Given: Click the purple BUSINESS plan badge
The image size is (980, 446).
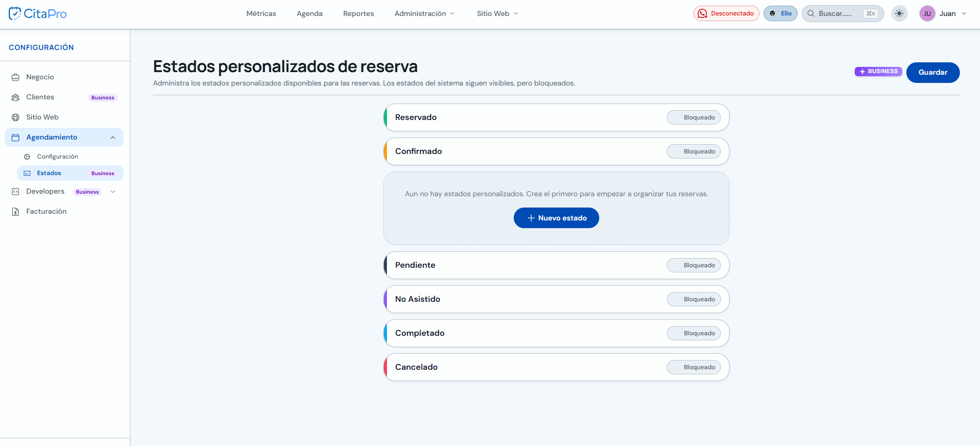Looking at the screenshot, I should click(x=878, y=72).
